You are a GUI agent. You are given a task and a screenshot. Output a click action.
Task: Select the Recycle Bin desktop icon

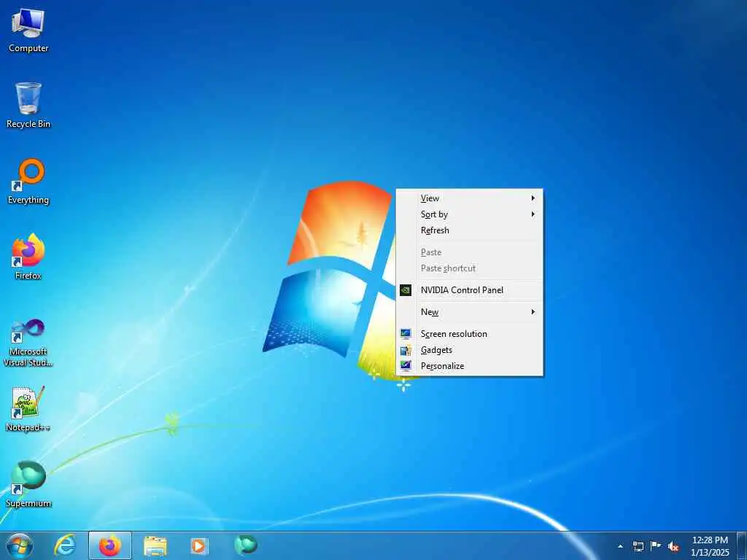tap(28, 105)
